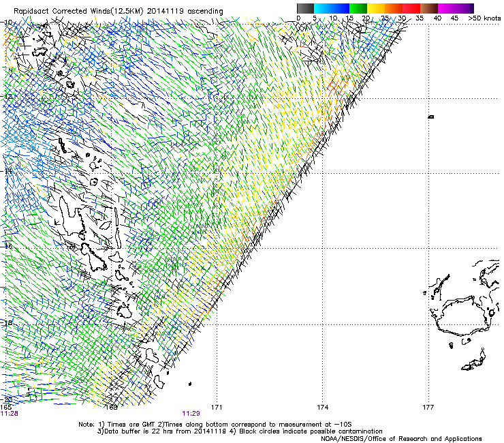Click the small island marker near 177, -12.5
The height and width of the screenshot is (443, 504).
[x=430, y=117]
